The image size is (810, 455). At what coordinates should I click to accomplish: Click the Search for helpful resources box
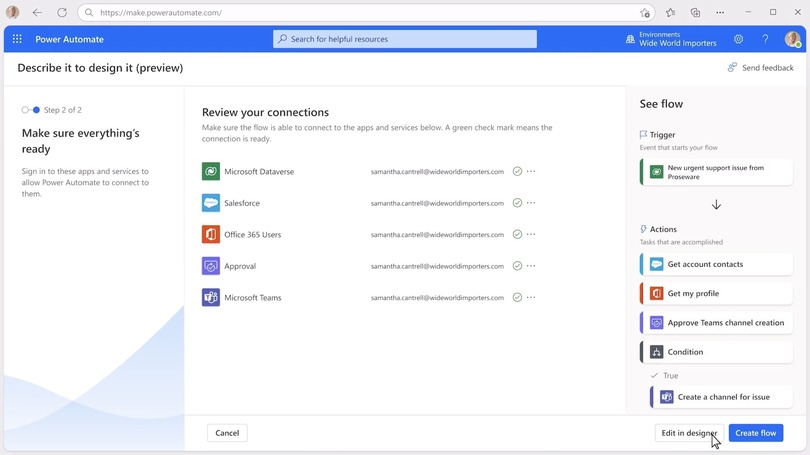coord(404,39)
